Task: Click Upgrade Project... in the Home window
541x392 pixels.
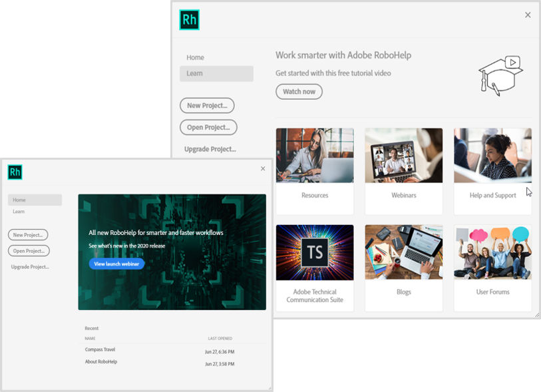Action: [30, 267]
